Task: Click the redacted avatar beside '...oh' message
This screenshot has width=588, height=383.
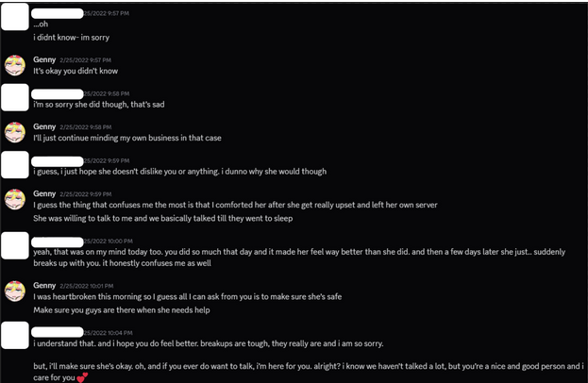Action: coord(15,17)
